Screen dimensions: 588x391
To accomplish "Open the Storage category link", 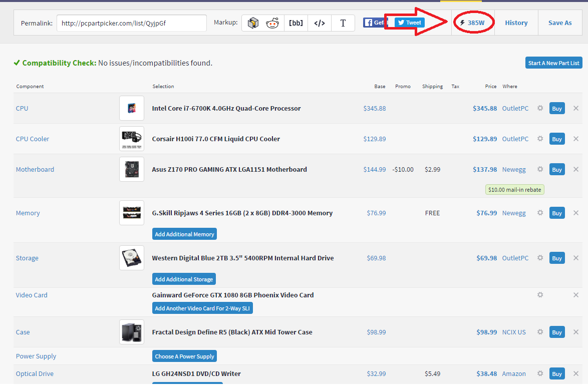I will 27,258.
